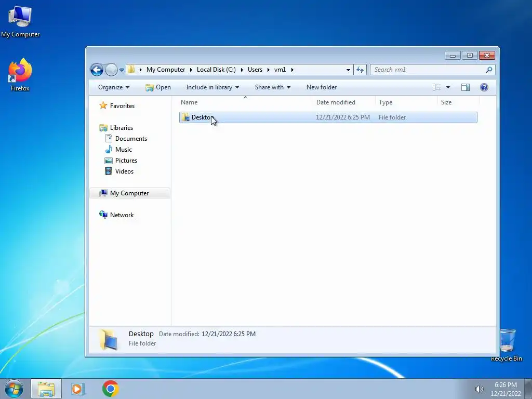Select Users in address breadcrumb

[x=255, y=70]
